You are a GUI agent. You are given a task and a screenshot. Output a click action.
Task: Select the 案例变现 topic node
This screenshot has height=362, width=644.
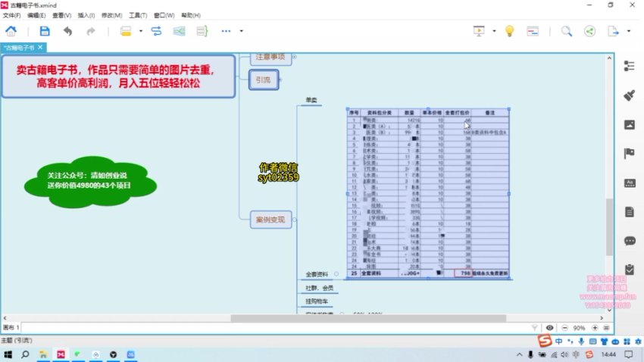pyautogui.click(x=270, y=220)
